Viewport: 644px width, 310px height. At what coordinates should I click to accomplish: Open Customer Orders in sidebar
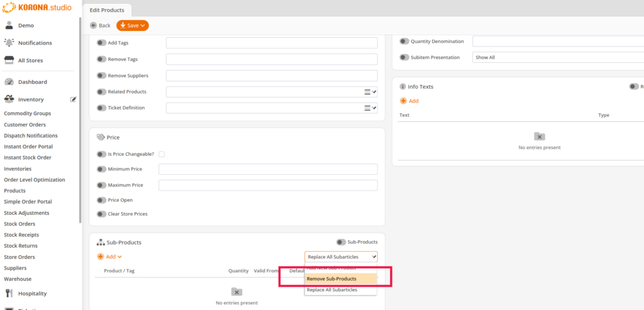25,125
